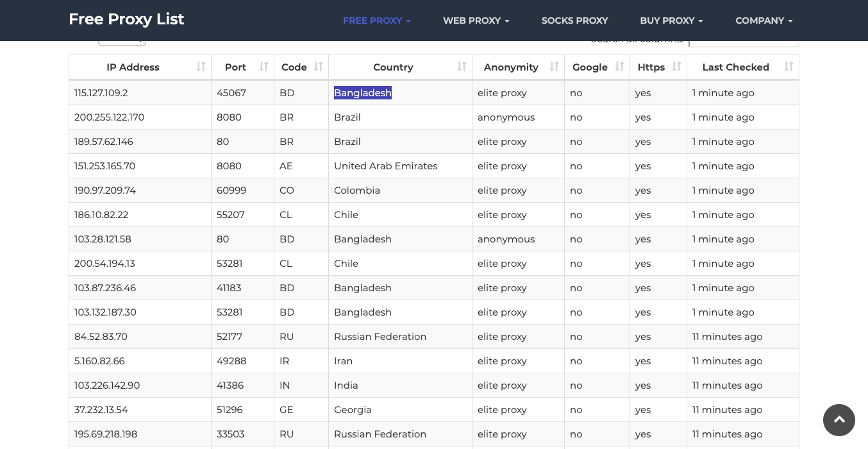Screen dimensions: 868x449
Task: Click the sort arrows in Code header
Action: point(319,67)
